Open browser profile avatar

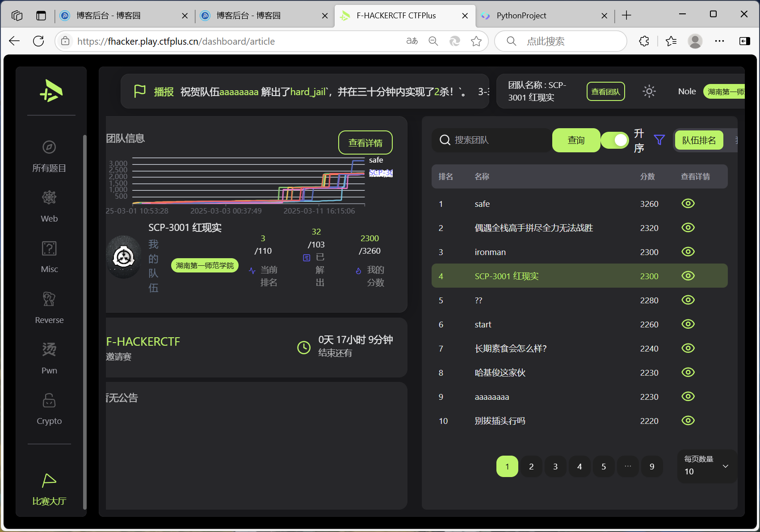[x=695, y=41]
